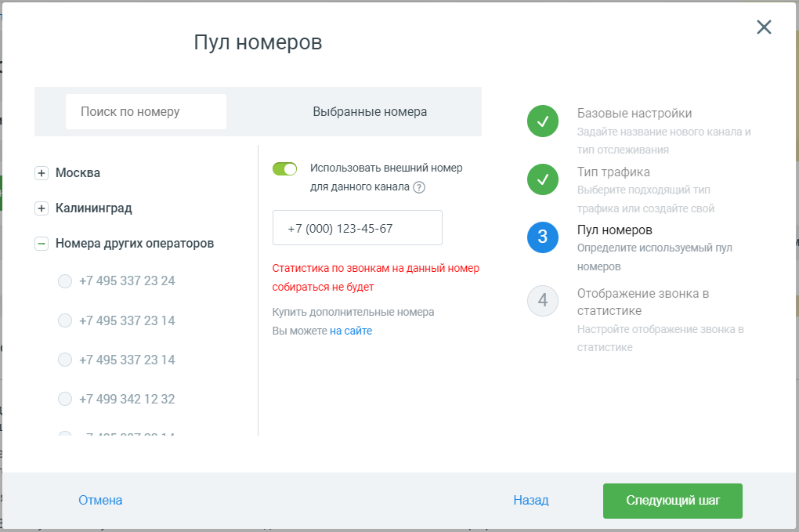Click the Отмена link
799x532 pixels.
[100, 501]
